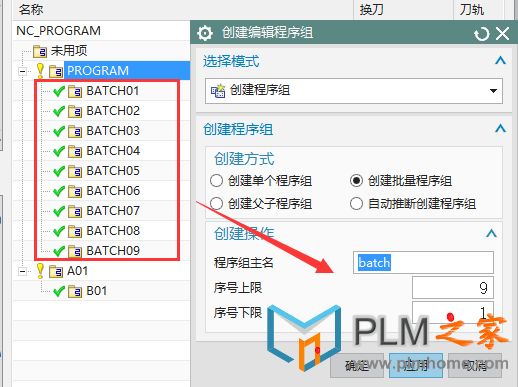This screenshot has width=518, height=387.
Task: Click the 程序组主名 input field containing batch
Action: coord(423,263)
